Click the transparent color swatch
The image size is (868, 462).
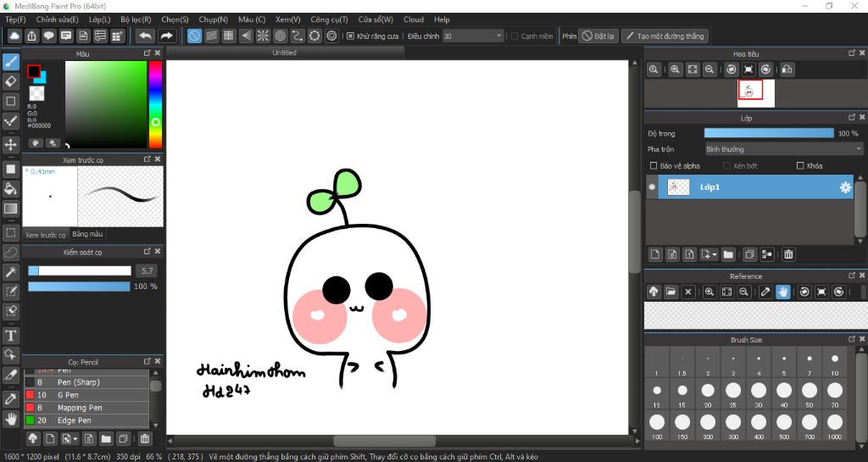[x=36, y=93]
